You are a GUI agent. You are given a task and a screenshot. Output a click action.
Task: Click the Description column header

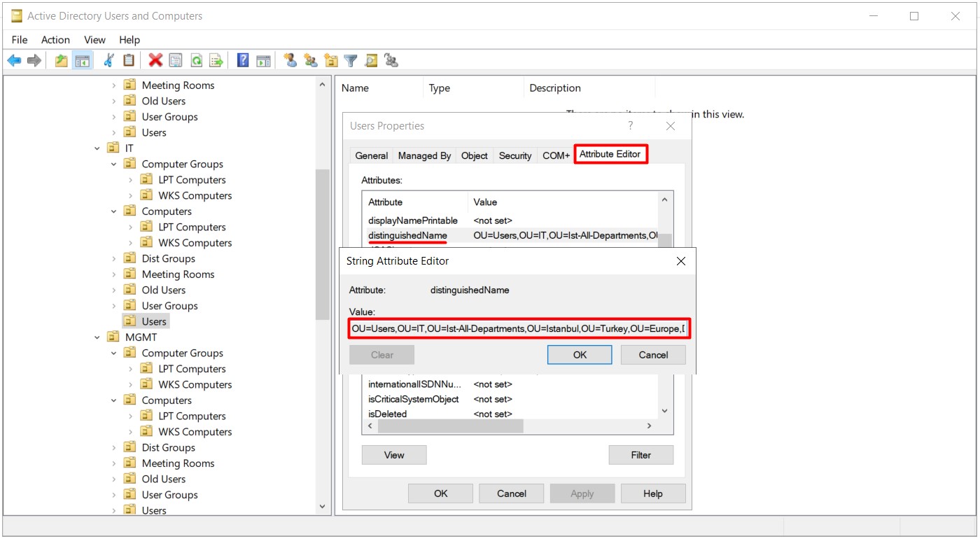(x=589, y=88)
